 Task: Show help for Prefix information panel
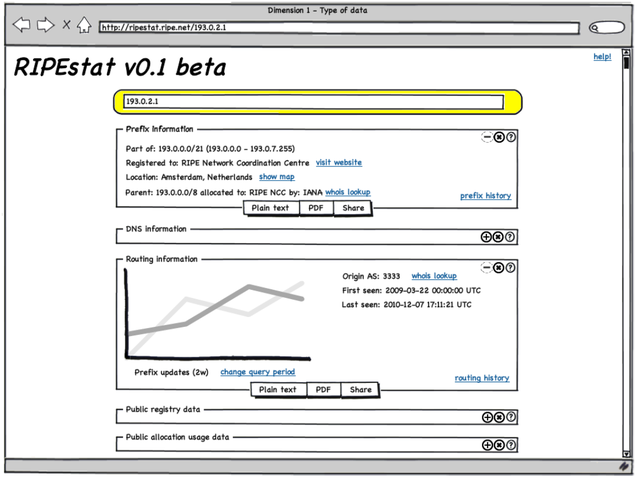point(511,137)
